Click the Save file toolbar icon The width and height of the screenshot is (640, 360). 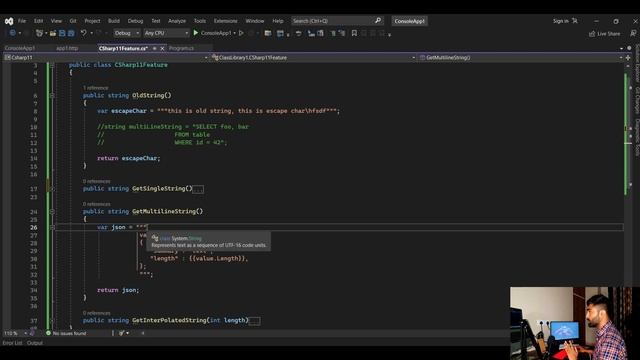[62, 33]
